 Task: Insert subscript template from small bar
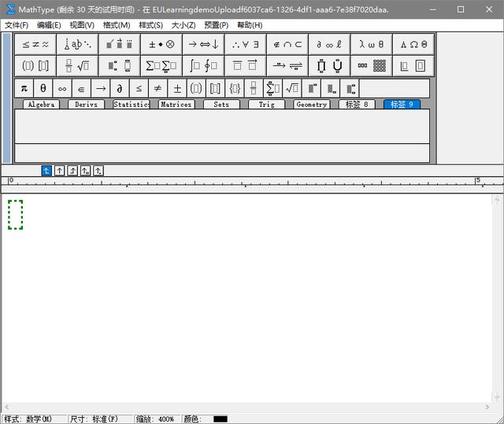click(x=331, y=88)
